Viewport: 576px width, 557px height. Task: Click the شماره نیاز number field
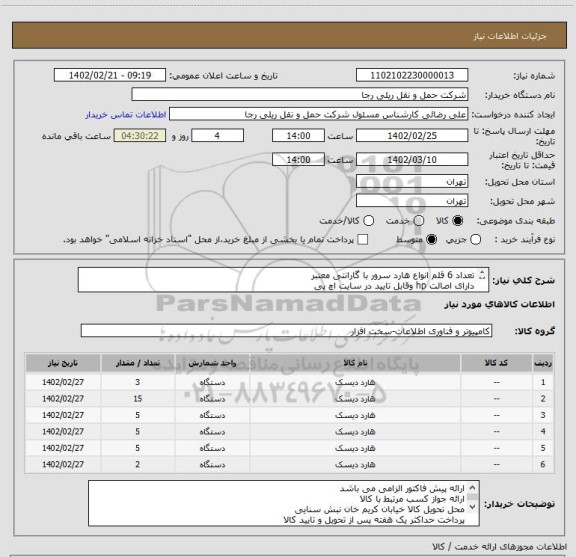[412, 75]
